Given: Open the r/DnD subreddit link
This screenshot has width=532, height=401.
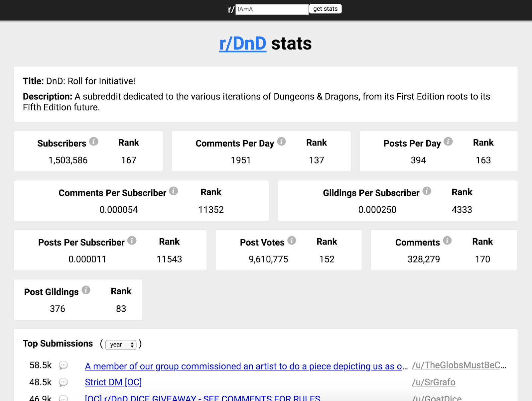Looking at the screenshot, I should [243, 44].
